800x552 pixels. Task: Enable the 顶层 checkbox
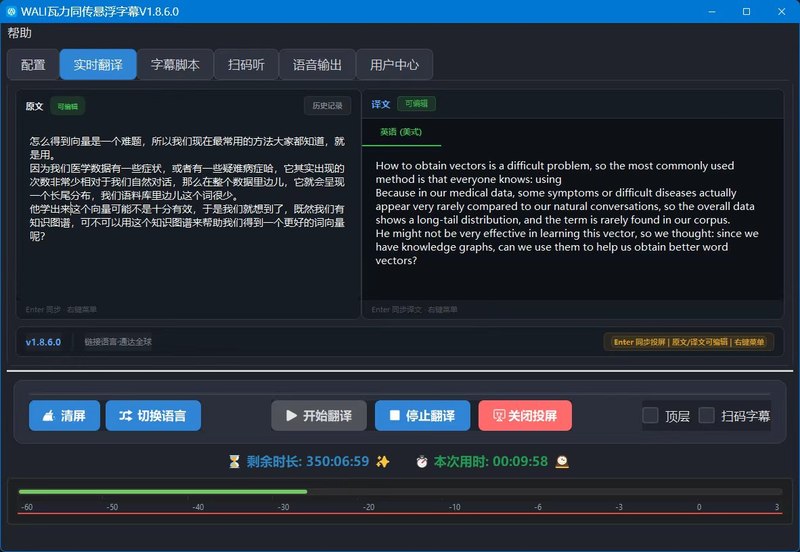[x=650, y=415]
